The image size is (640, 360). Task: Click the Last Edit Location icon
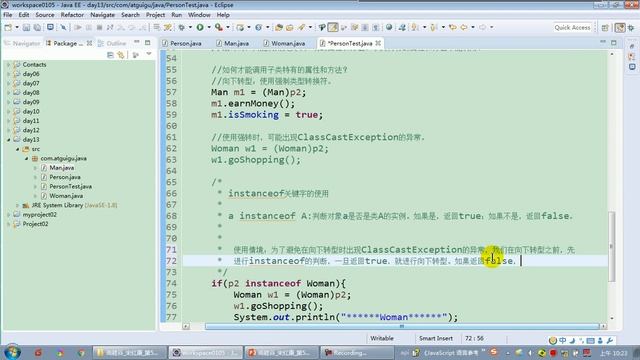[x=453, y=27]
